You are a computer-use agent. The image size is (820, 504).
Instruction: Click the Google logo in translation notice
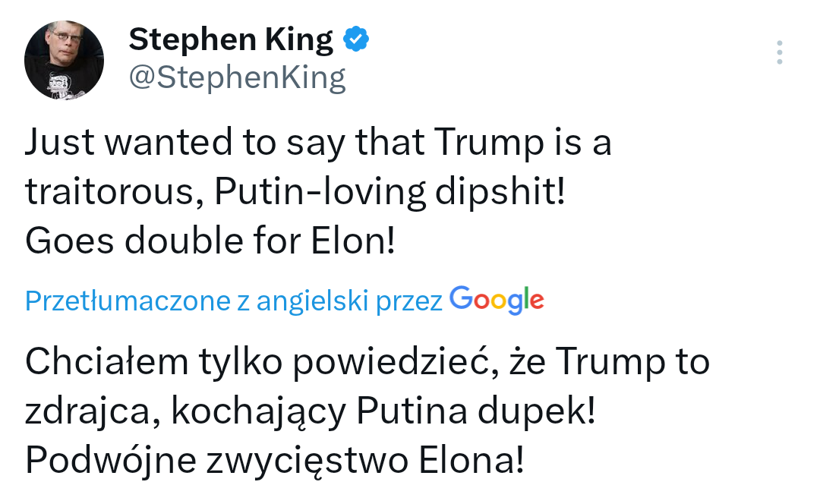(497, 301)
